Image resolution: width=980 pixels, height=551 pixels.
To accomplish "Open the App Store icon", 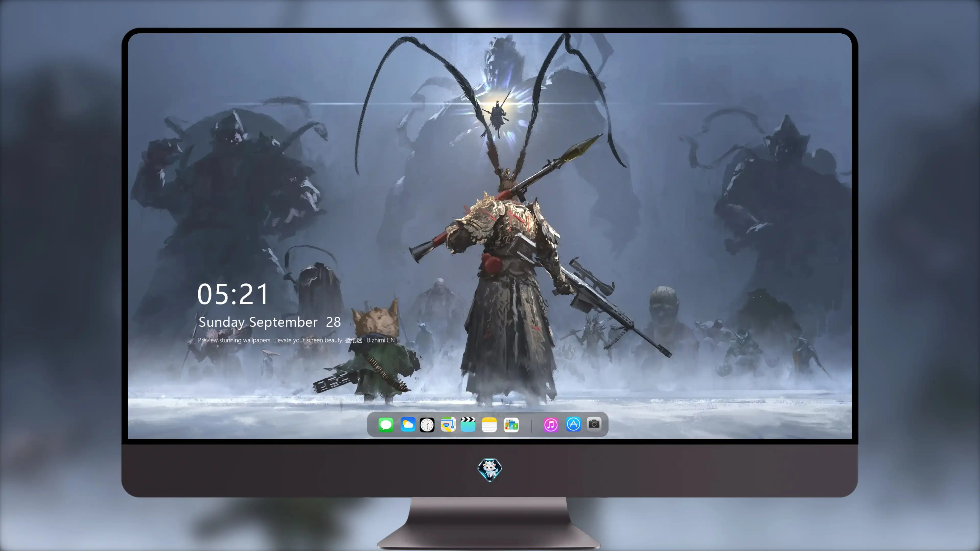I will coord(573,424).
